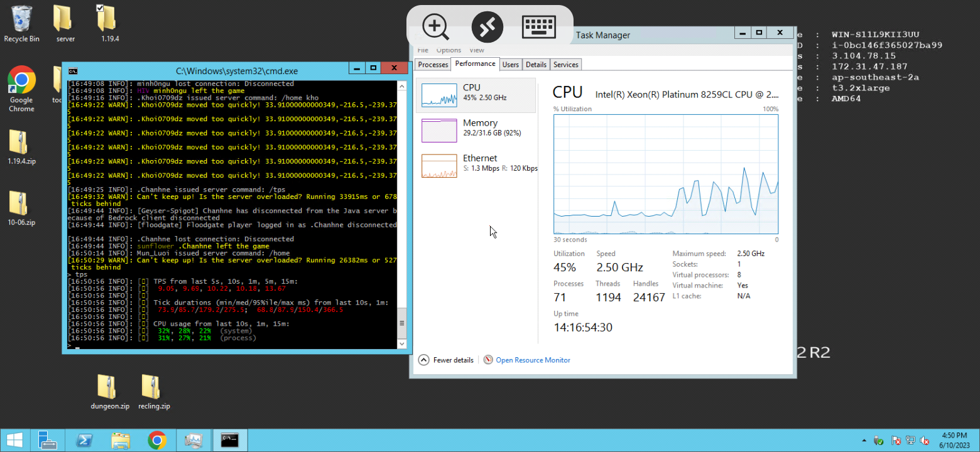Open Server Manager from the taskbar
The width and height of the screenshot is (980, 452).
pos(48,441)
